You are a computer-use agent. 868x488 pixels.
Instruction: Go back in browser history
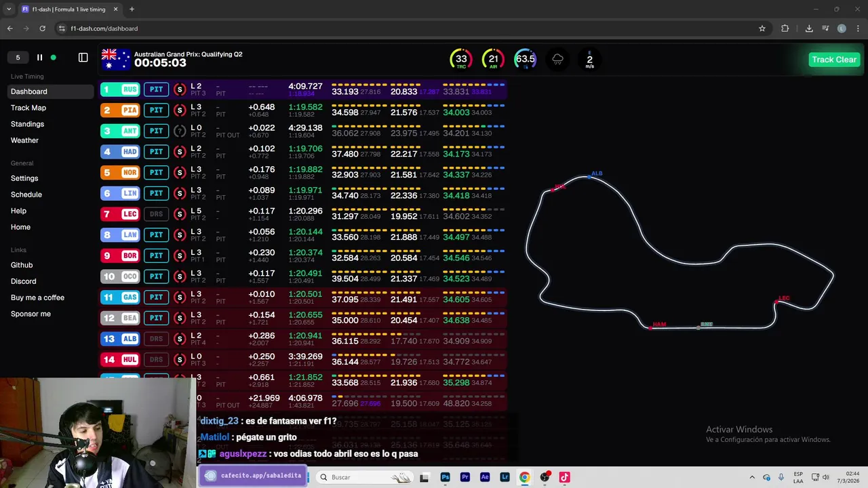(9, 28)
